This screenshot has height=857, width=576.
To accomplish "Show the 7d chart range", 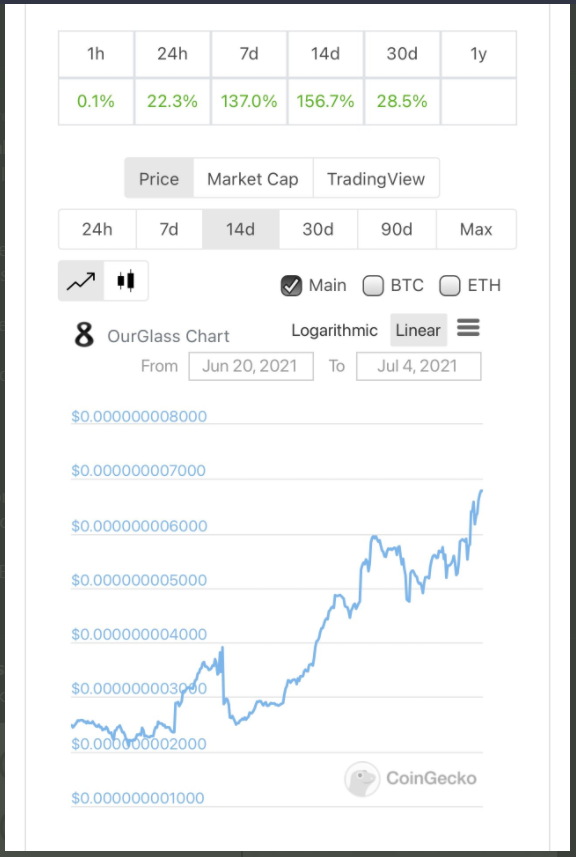I will point(169,229).
